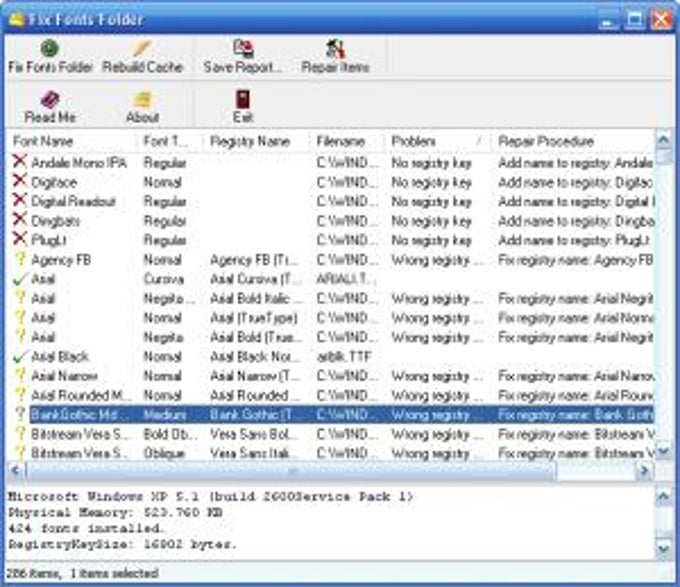Viewport: 680px width, 587px height.
Task: Click '424 fonts installed' log line
Action: point(85,528)
